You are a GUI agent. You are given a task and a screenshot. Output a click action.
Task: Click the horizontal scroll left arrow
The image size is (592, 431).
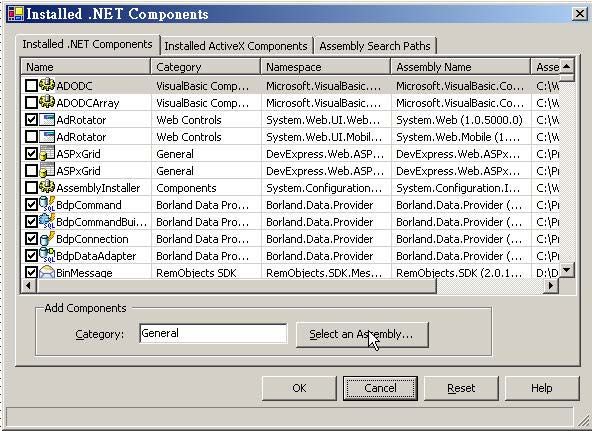coord(28,286)
